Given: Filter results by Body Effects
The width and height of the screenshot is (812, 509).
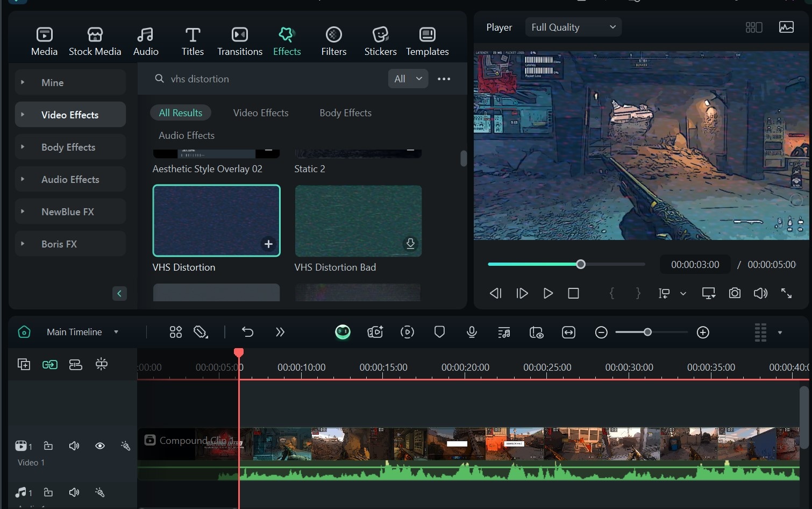Looking at the screenshot, I should click(346, 112).
